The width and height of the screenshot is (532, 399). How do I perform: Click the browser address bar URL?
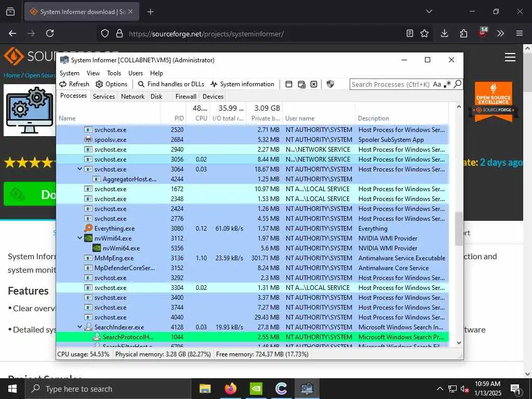(206, 34)
